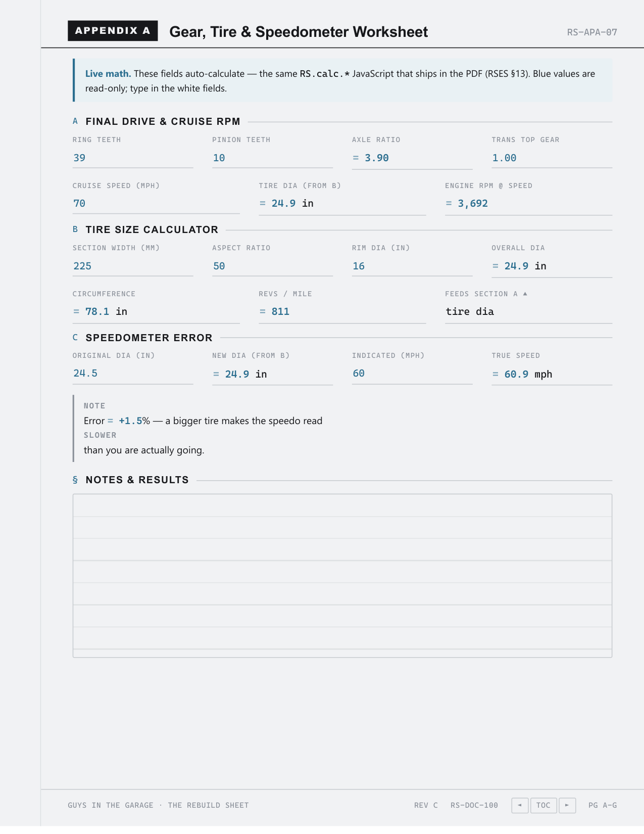Select the Indicated MPH field showing 60
The height and width of the screenshot is (834, 644).
click(412, 374)
